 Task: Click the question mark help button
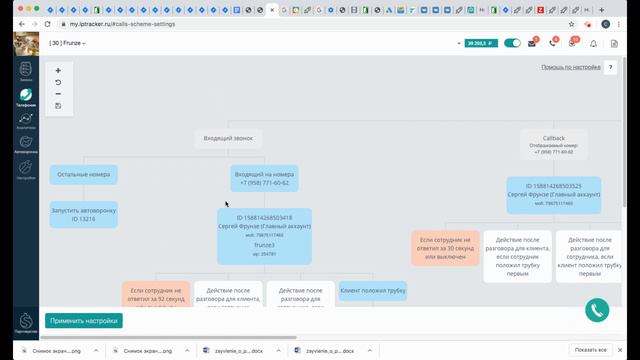tap(611, 67)
